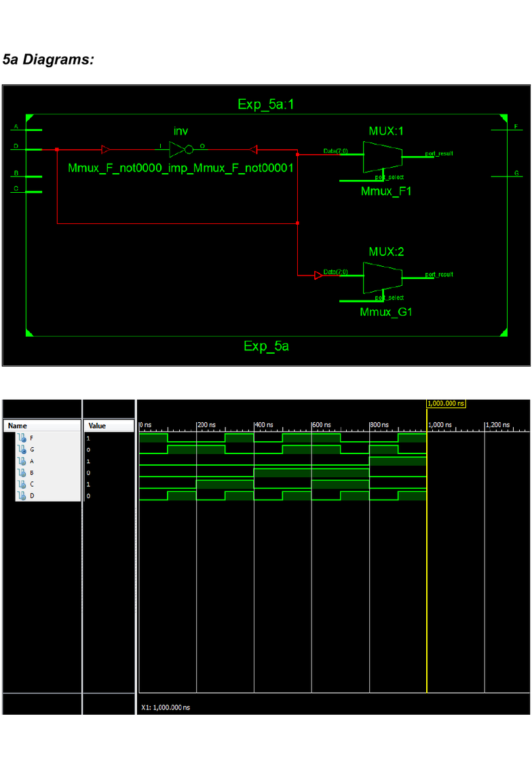Select output port G on the schematic
Viewport: 532px width, 782px height.
(507, 176)
